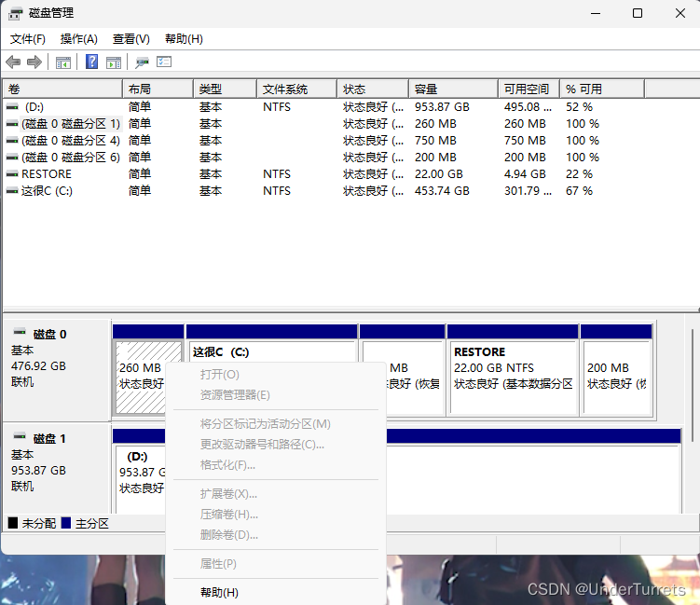Screen dimensions: 700x605
Task: Click the drive icon beside (D:) row
Action: point(12,107)
